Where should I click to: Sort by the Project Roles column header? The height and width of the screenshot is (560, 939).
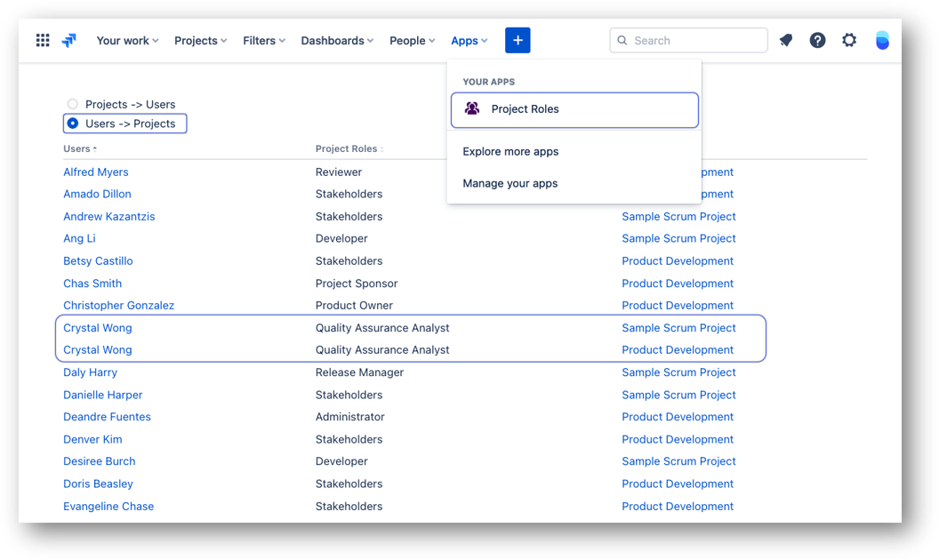tap(349, 148)
